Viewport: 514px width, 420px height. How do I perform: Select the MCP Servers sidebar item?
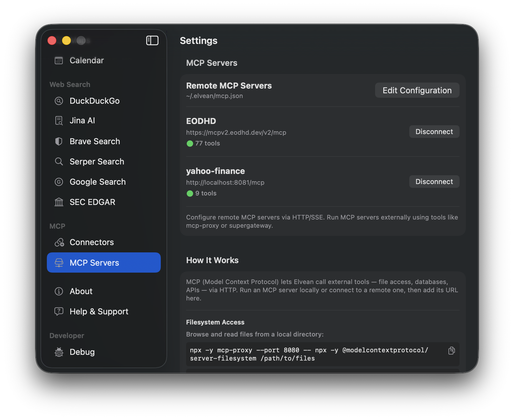[103, 262]
